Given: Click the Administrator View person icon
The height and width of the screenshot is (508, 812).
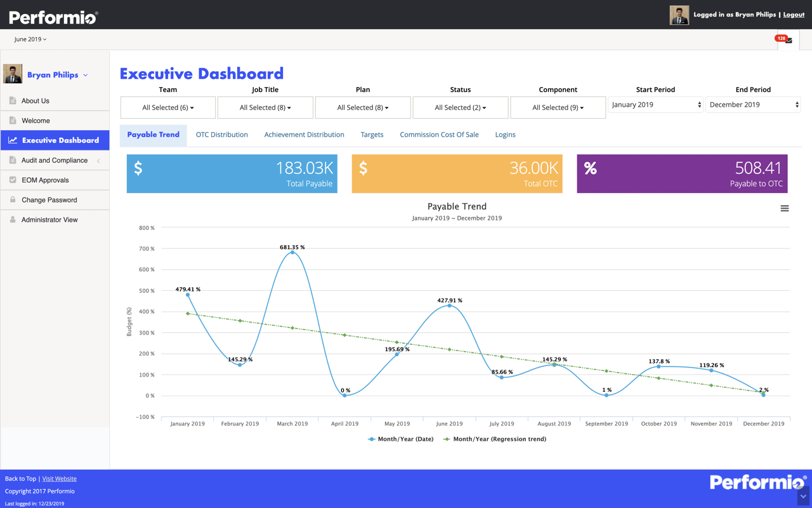Looking at the screenshot, I should 14,219.
